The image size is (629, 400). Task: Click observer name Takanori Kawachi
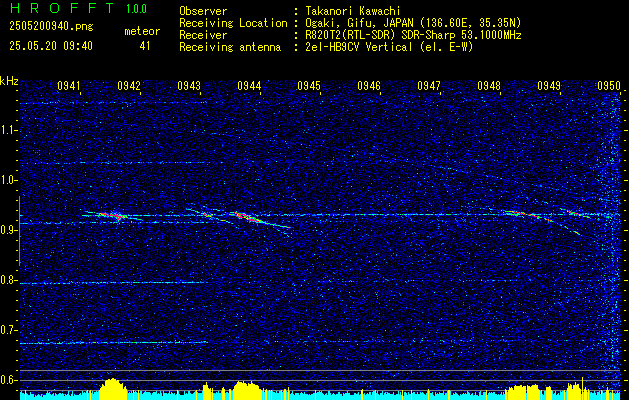(353, 11)
